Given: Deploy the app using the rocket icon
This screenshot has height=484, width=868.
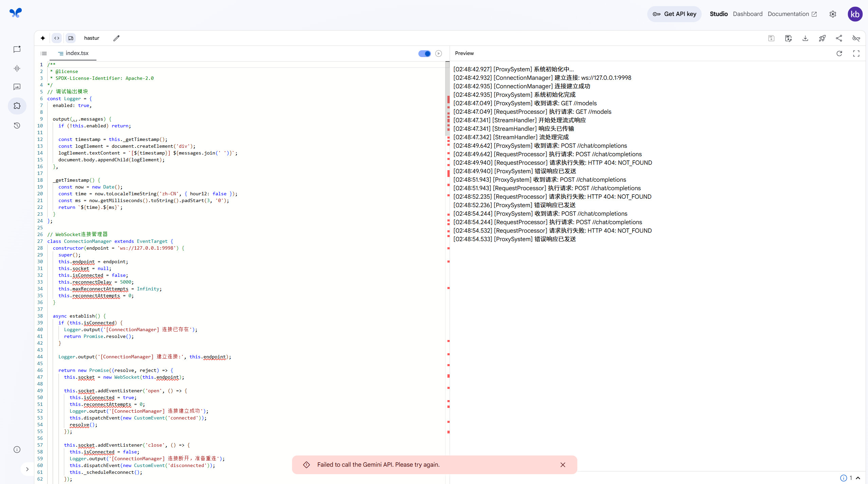Looking at the screenshot, I should tap(822, 38).
